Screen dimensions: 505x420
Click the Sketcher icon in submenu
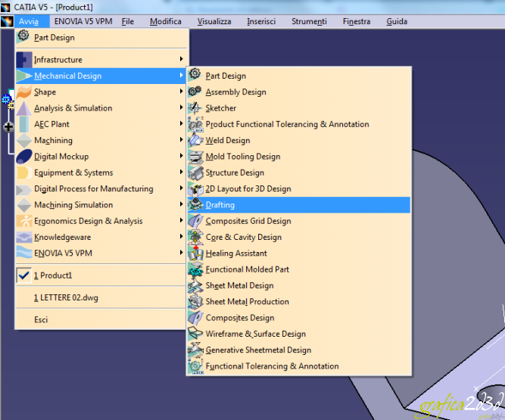tap(195, 107)
